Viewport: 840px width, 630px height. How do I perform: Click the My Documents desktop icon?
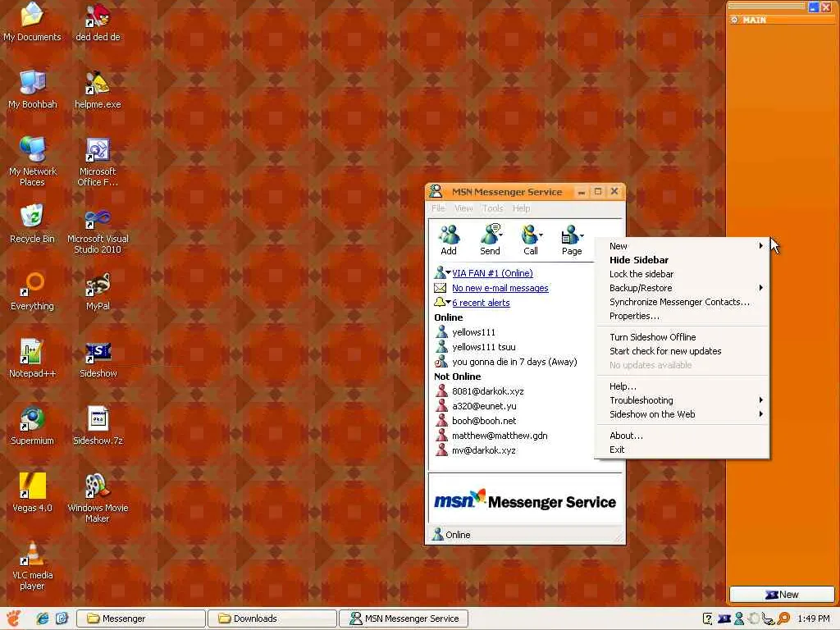tap(32, 21)
